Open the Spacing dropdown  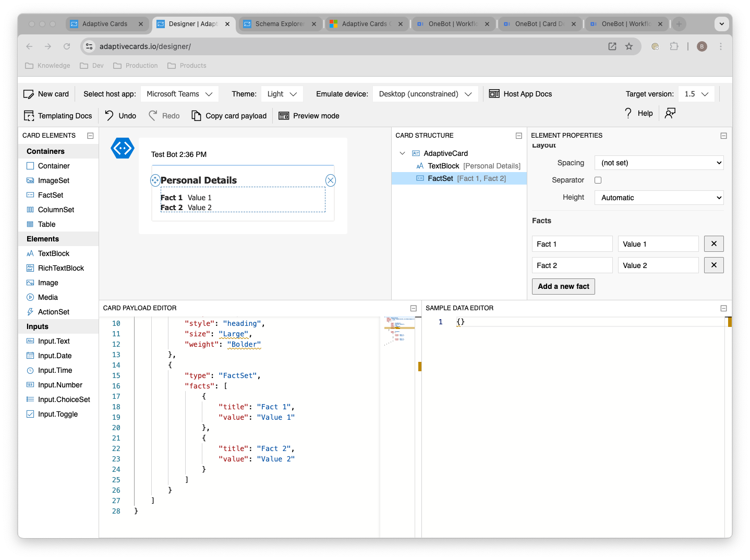click(659, 163)
